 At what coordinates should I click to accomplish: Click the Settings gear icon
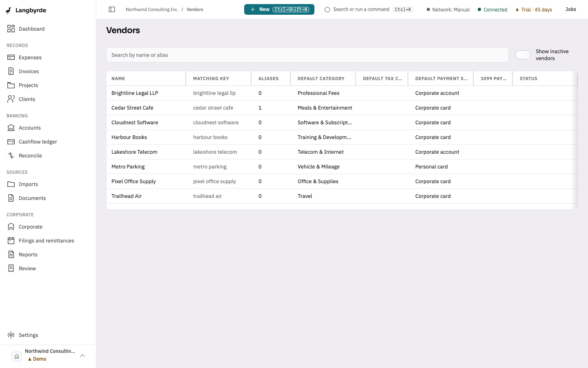(11, 335)
